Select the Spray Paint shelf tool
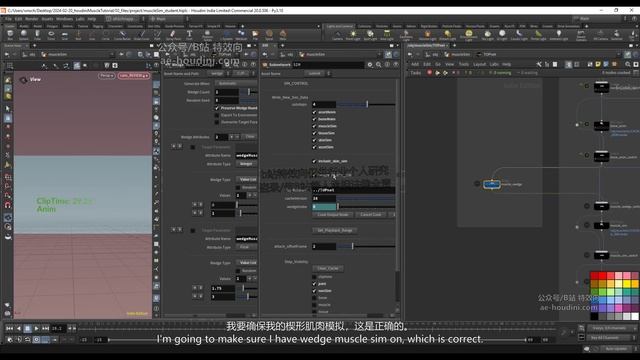 173,35
